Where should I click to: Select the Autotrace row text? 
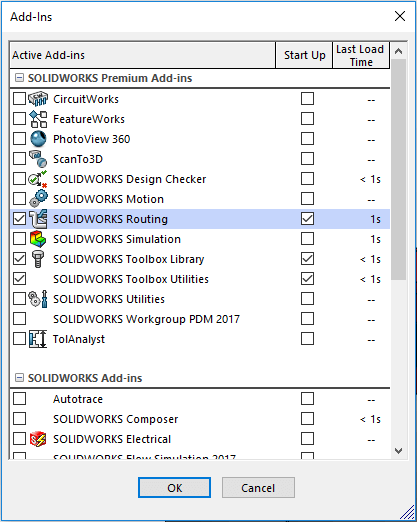pos(78,399)
